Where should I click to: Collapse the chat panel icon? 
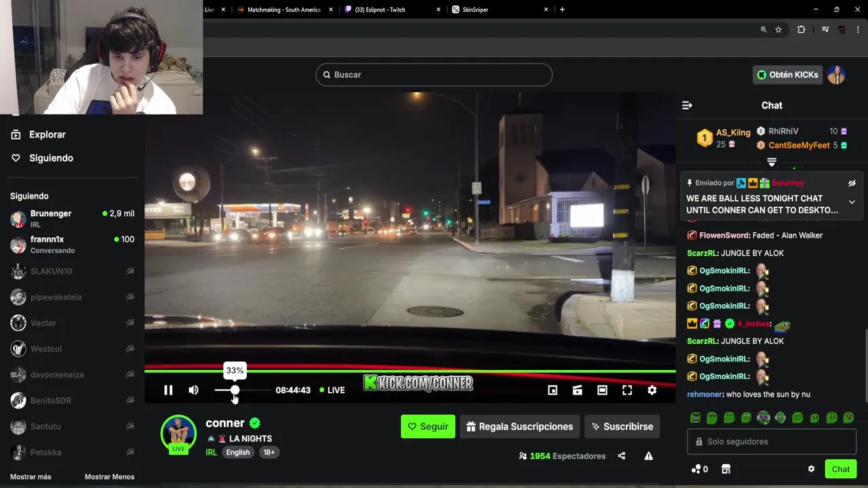point(687,105)
